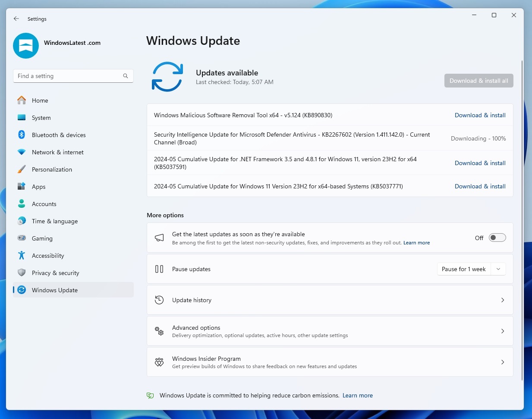Click 'Downloading - 100%' status text

tap(478, 138)
